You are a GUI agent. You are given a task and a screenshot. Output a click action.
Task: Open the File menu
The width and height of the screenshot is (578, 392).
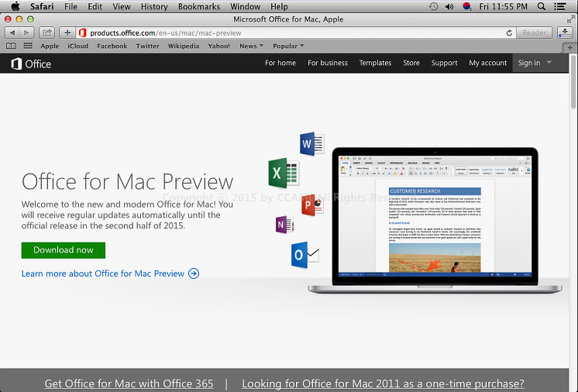coord(71,6)
